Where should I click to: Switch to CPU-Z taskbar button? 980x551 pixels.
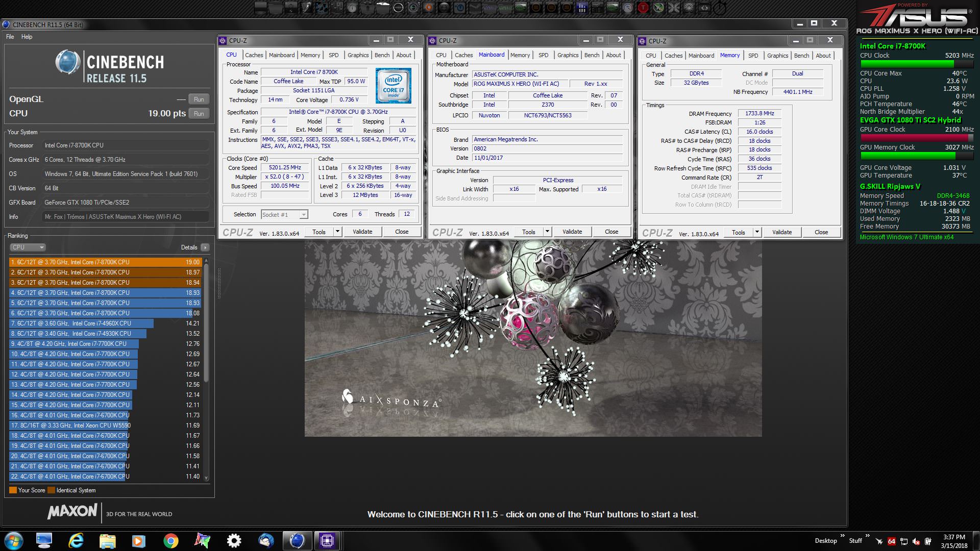point(327,541)
